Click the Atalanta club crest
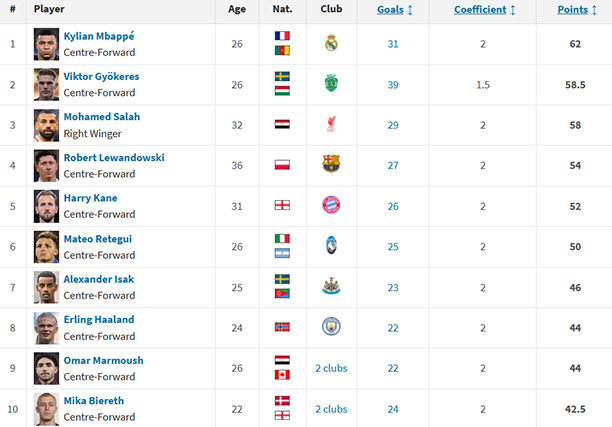 [x=332, y=246]
